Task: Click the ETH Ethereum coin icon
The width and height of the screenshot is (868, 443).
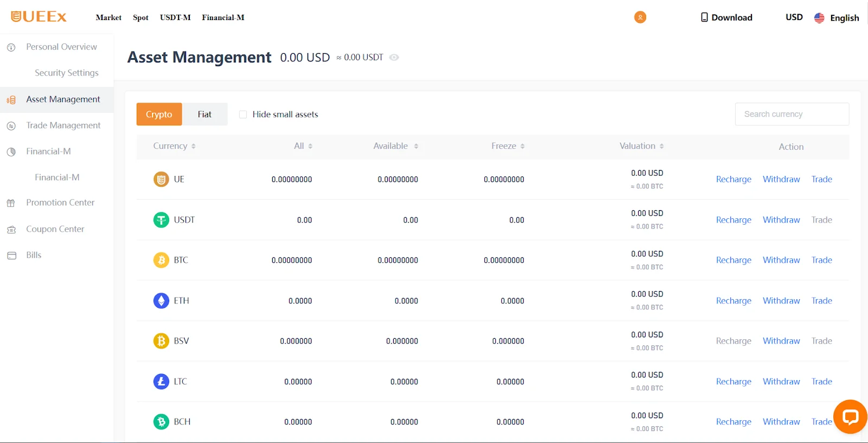Action: [x=161, y=301]
